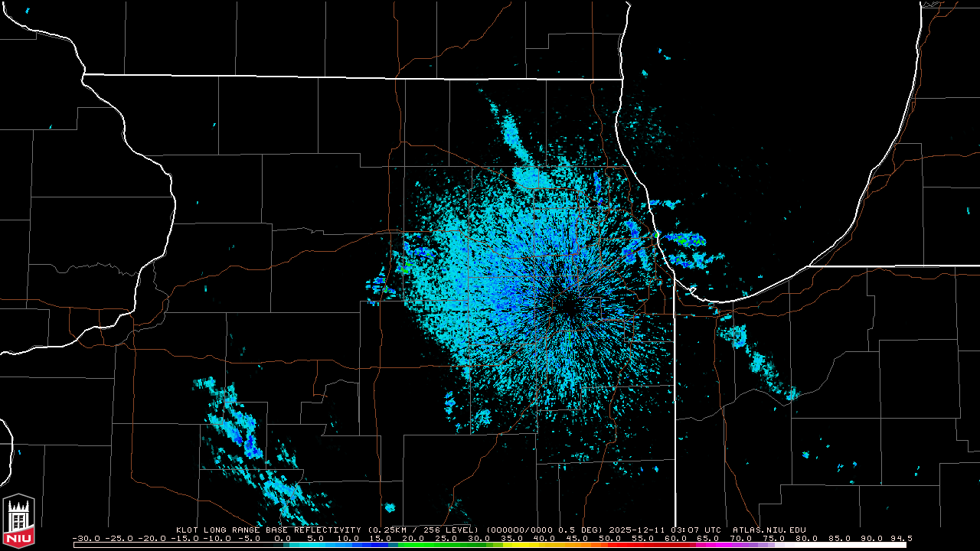Click the 0.5 DEG elevation label
The height and width of the screenshot is (551, 980).
pos(580,530)
